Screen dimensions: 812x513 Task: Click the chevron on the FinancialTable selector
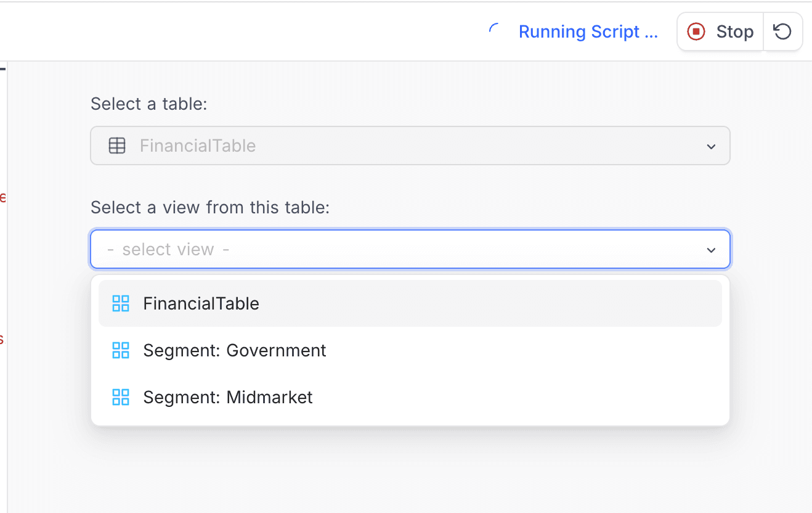(711, 146)
